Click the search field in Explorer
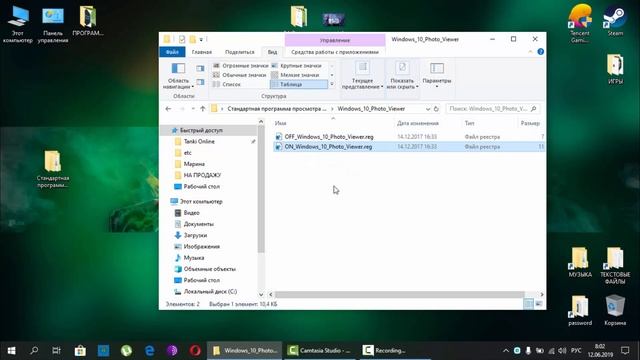The height and width of the screenshot is (360, 640). [493, 109]
